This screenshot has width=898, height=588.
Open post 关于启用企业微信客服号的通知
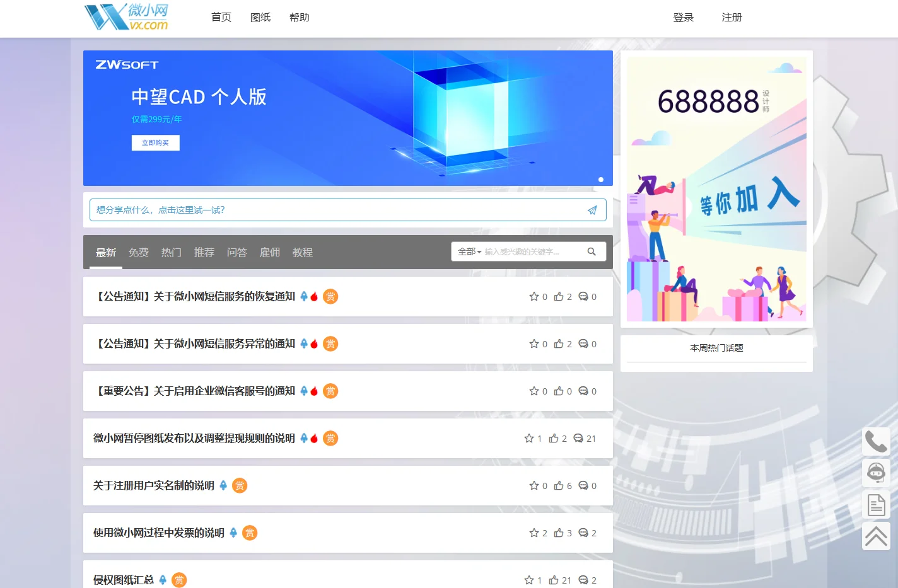(x=194, y=391)
